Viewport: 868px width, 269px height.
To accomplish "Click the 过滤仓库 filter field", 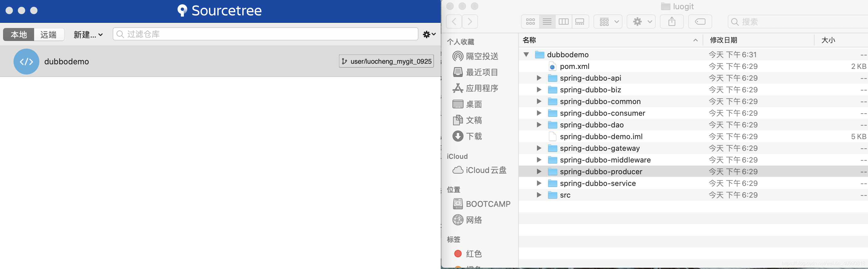I will (x=266, y=34).
